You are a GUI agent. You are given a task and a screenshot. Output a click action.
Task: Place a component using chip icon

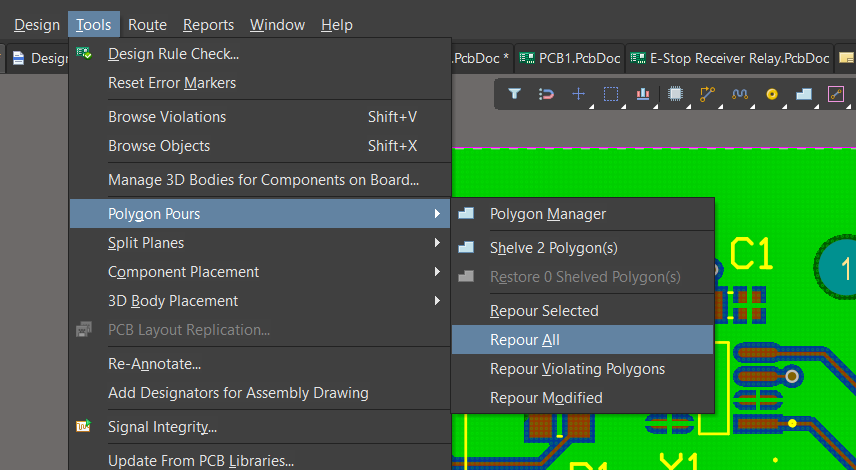click(x=675, y=94)
